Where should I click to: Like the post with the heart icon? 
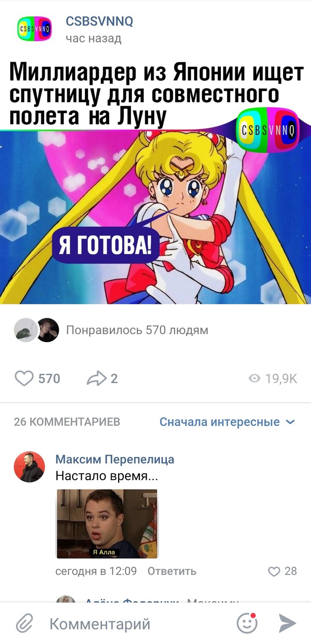click(x=24, y=379)
